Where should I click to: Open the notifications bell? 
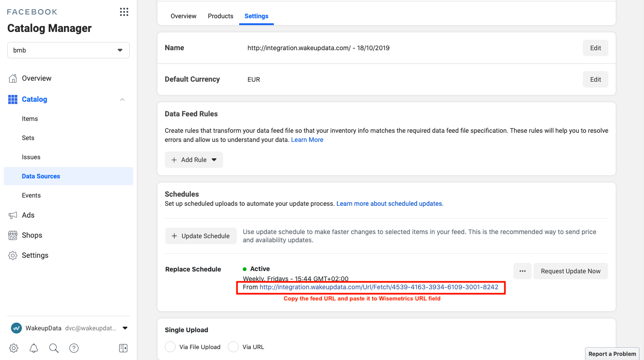(x=34, y=348)
